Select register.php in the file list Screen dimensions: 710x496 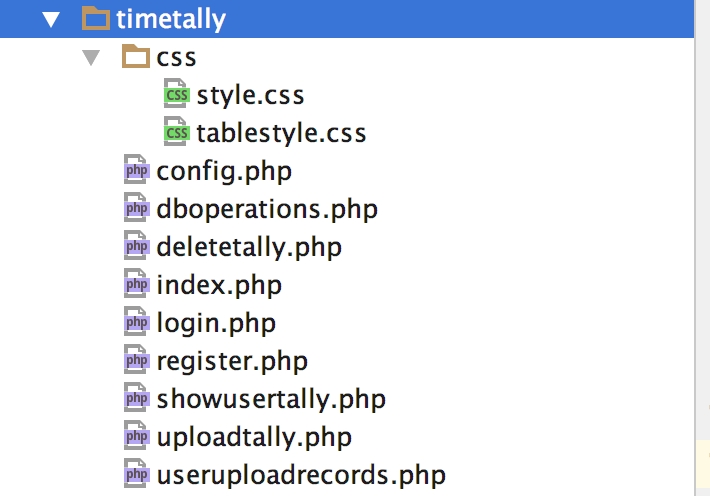click(x=232, y=361)
